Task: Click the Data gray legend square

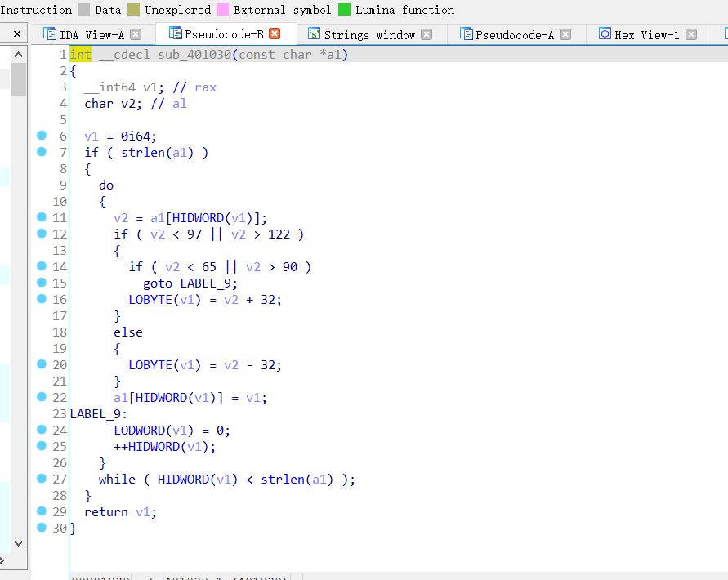Action: [x=83, y=10]
